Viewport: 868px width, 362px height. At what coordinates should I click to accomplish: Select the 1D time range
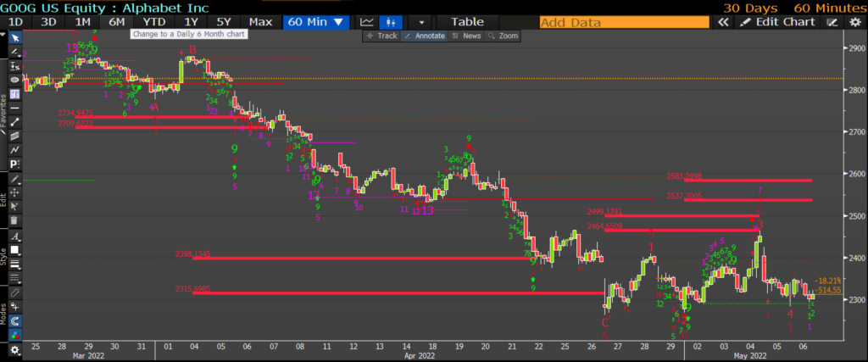point(16,22)
